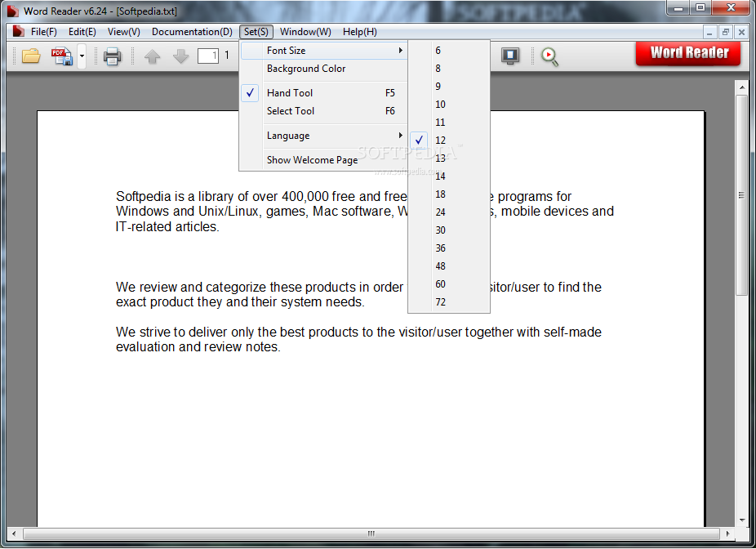756x549 pixels.
Task: Select the checked font size 12
Action: coord(449,141)
